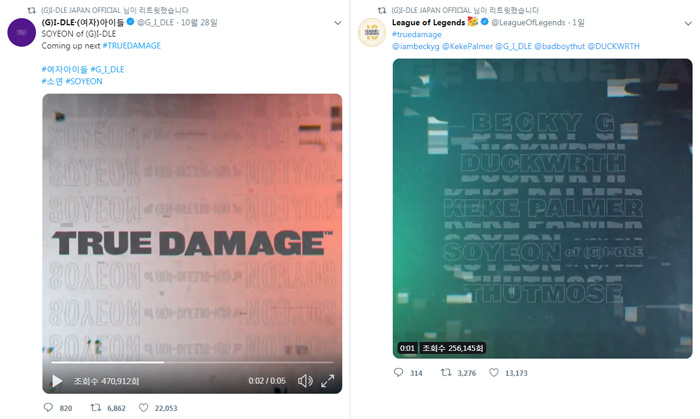Like the (G)I-DLE tweet with 22,053 likes
Screen dimensions: 700x419
pyautogui.click(x=143, y=407)
